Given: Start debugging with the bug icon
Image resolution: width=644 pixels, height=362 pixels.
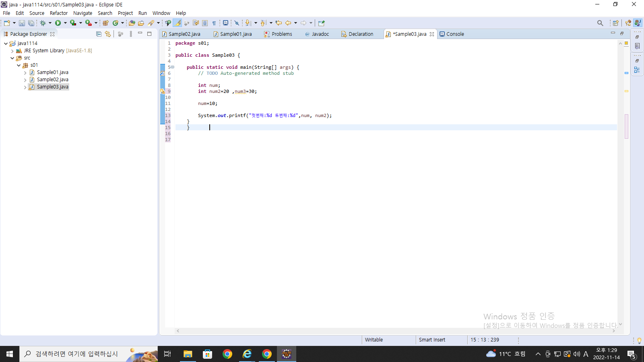Looking at the screenshot, I should pos(43,23).
